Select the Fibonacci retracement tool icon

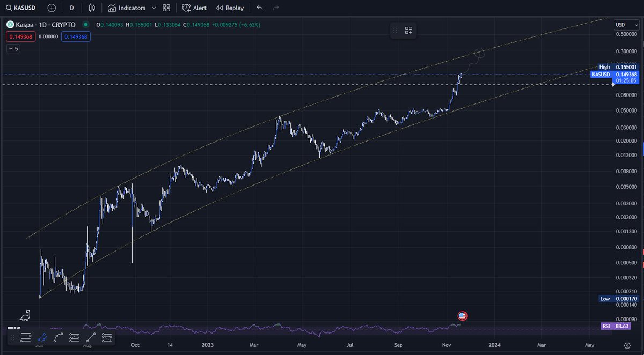pos(75,337)
